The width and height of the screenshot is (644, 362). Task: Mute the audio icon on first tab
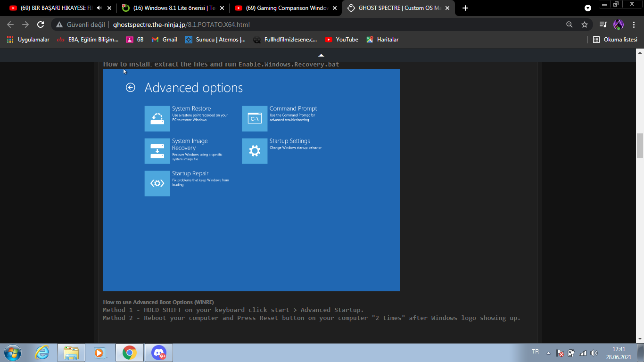click(x=99, y=8)
